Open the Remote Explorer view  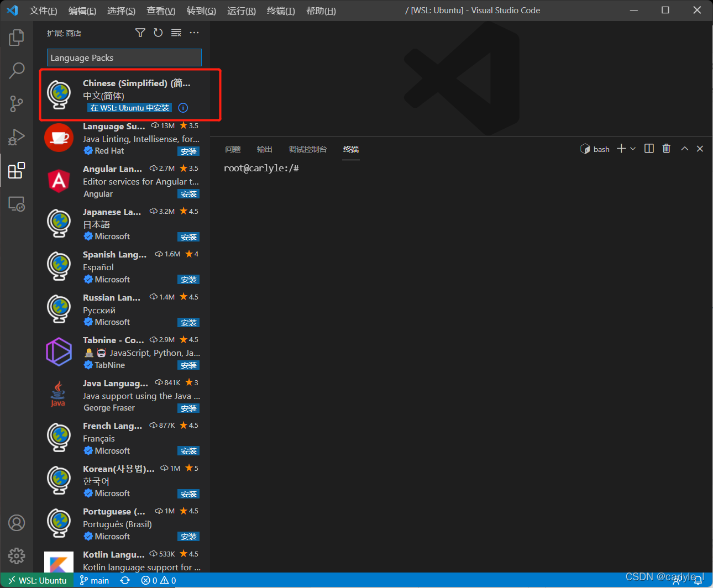[17, 203]
